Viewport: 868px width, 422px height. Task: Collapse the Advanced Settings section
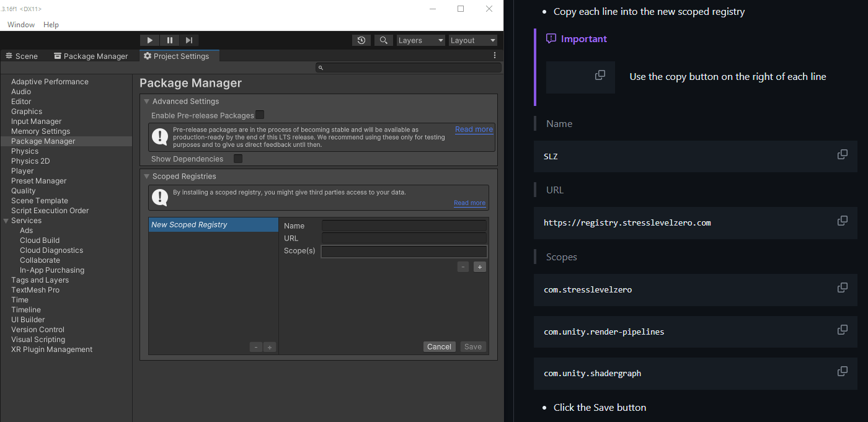(147, 102)
